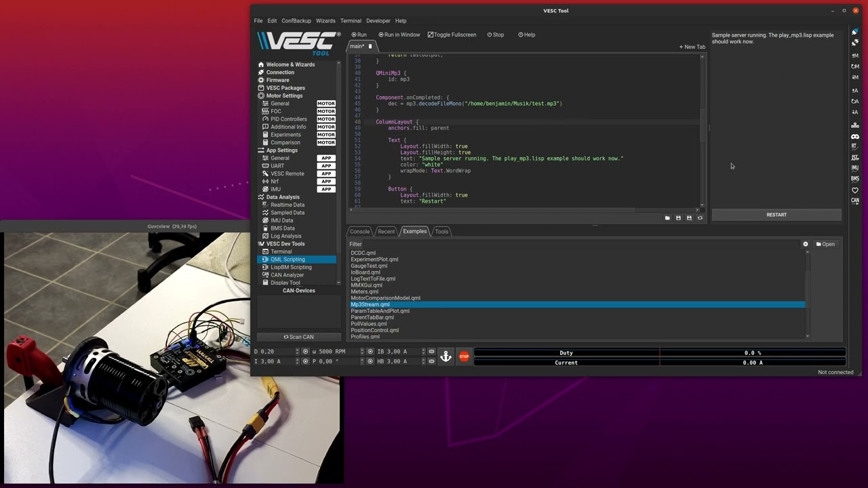Hit the red STOP motor icon
This screenshot has height=488, width=868.
(464, 357)
